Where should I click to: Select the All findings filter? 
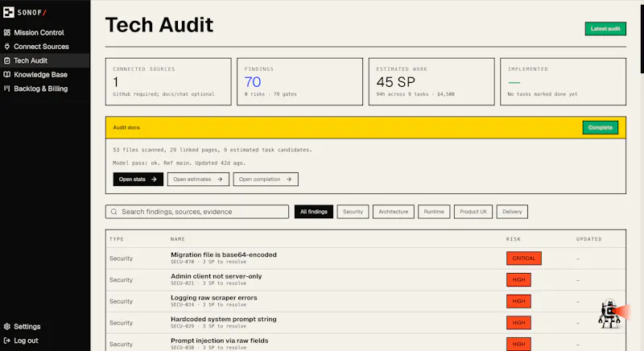click(314, 212)
